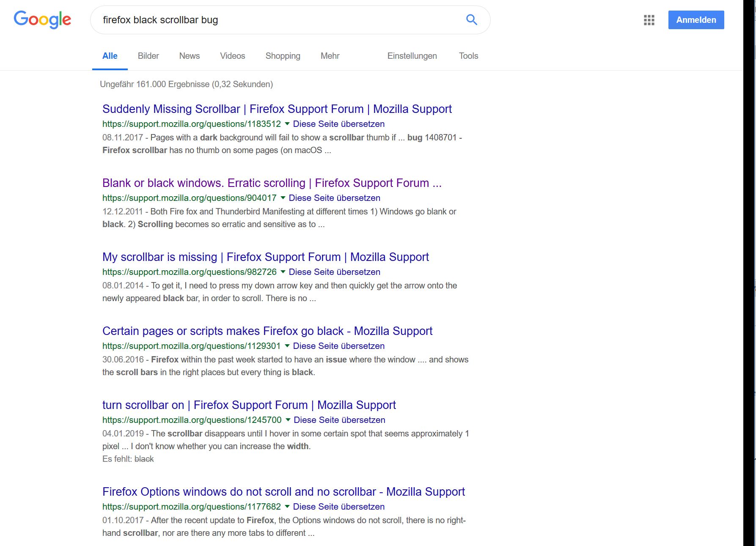Expand dropdown arrow next to questions/1177682 URL

coord(287,506)
